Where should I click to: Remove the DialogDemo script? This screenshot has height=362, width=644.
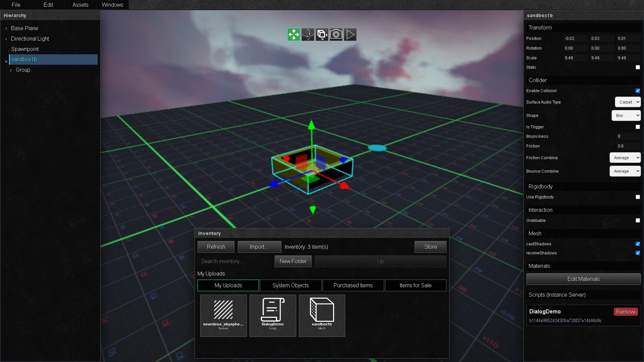(x=626, y=312)
